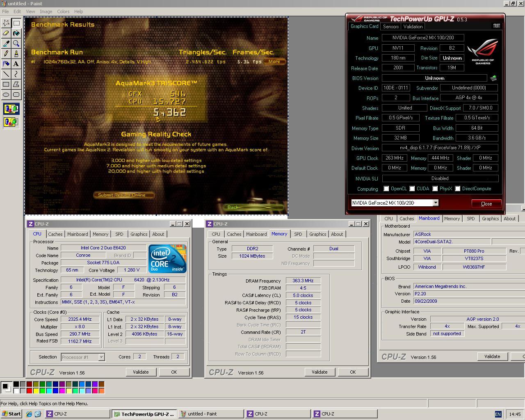
Task: Open the Caches tab in the CPU window
Action: coord(55,234)
